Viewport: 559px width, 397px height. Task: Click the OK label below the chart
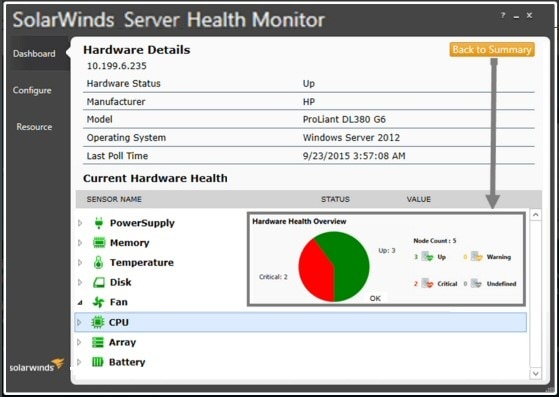(375, 298)
